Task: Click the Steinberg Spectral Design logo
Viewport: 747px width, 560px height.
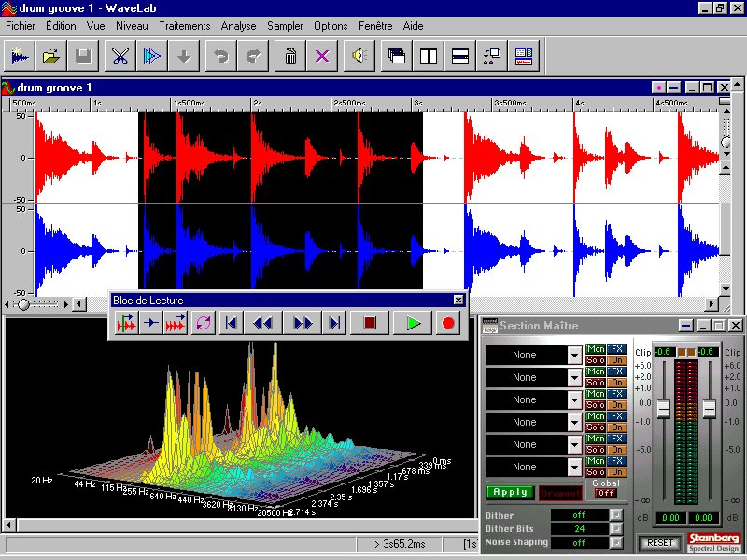Action: 713,543
